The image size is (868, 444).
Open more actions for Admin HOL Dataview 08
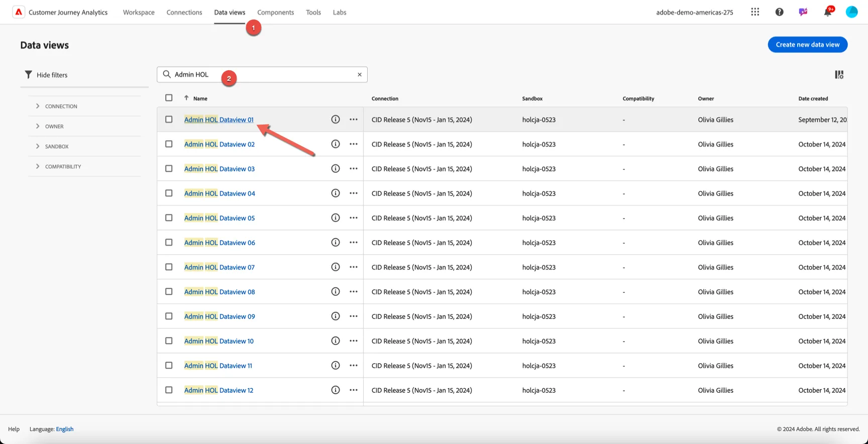click(x=354, y=292)
